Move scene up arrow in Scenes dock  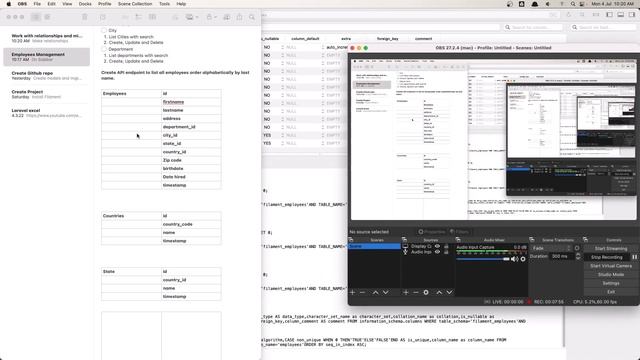[375, 292]
